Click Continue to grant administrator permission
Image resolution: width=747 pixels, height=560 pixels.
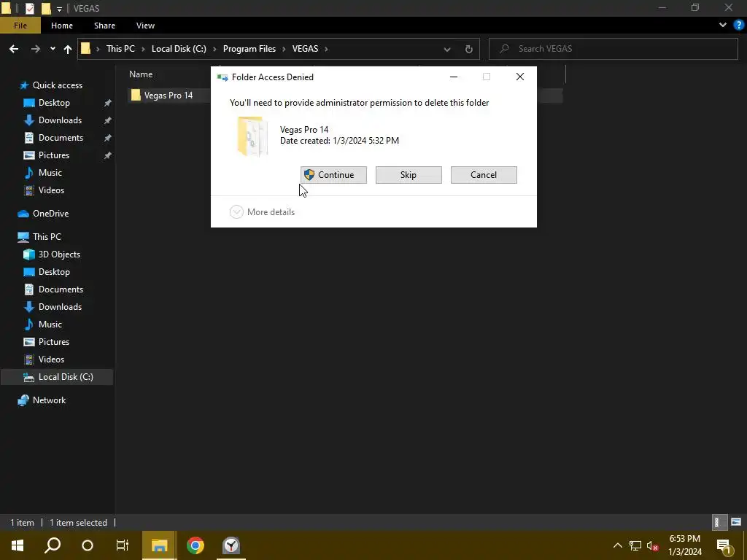[x=333, y=175]
